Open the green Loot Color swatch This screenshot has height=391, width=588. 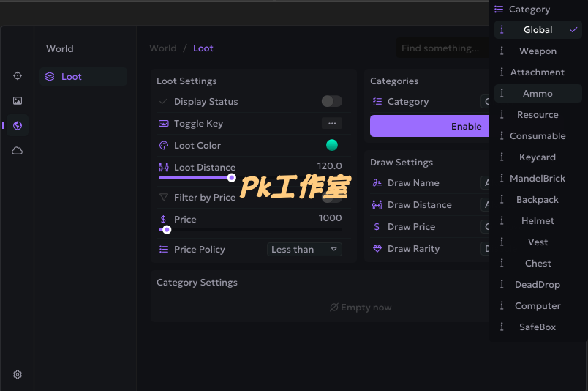point(331,145)
